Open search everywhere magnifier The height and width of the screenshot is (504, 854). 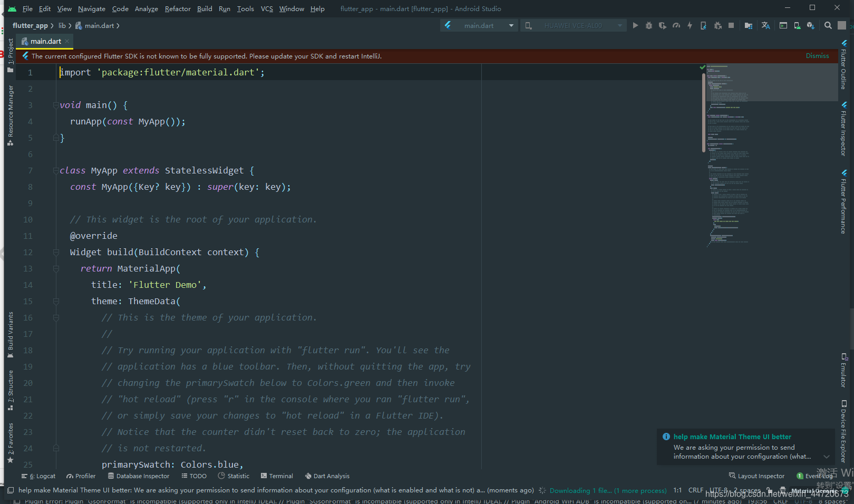pyautogui.click(x=828, y=25)
